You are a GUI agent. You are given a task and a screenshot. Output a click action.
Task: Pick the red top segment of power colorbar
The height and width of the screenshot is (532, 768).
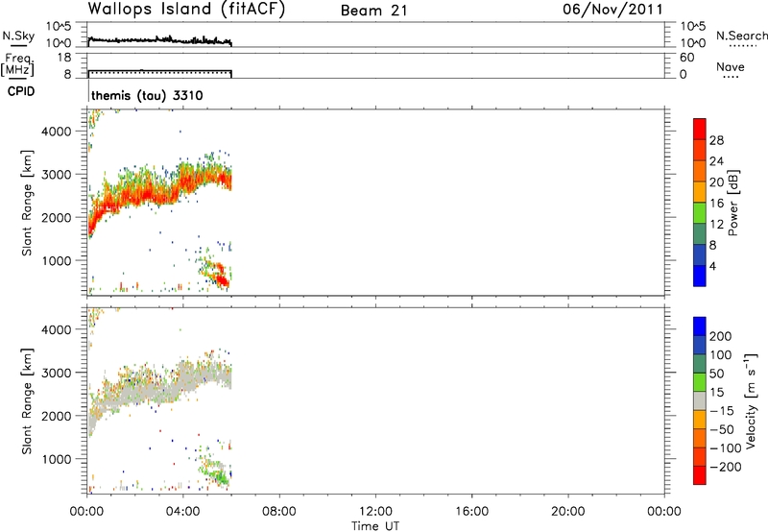(700, 129)
